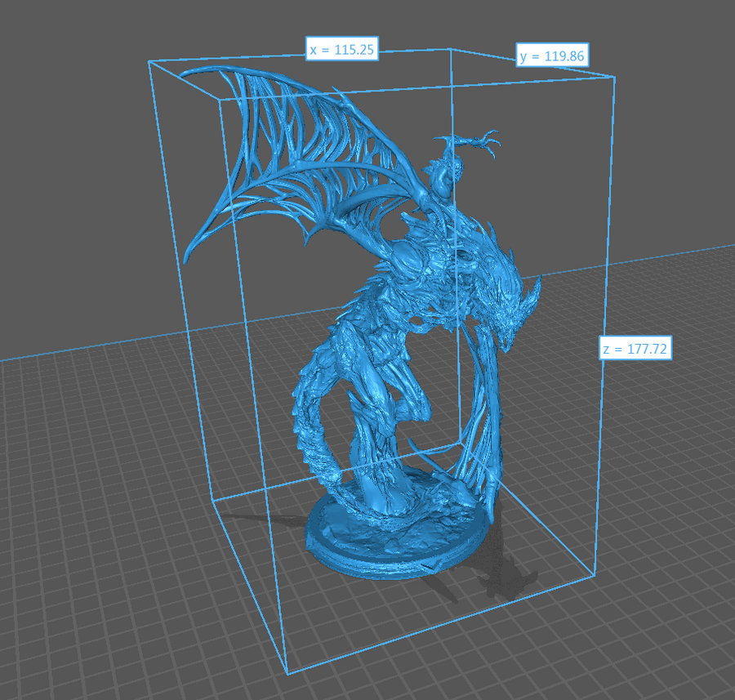Click the z = 177.72 height label
This screenshot has height=700, width=735.
click(635, 349)
